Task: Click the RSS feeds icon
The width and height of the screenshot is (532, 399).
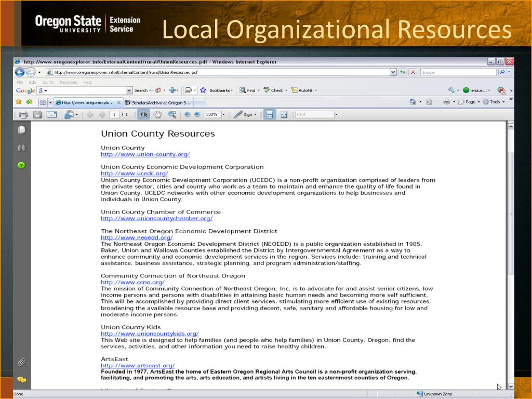Action: click(x=429, y=102)
